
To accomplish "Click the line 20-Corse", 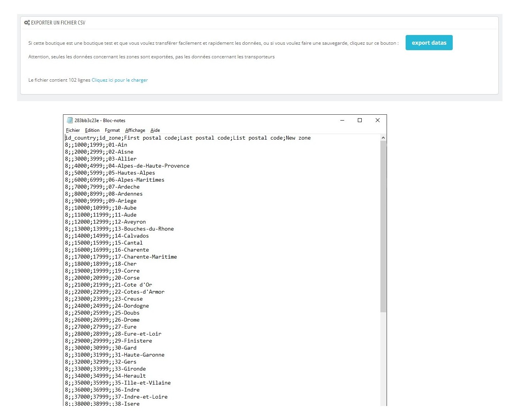I will pyautogui.click(x=102, y=278).
